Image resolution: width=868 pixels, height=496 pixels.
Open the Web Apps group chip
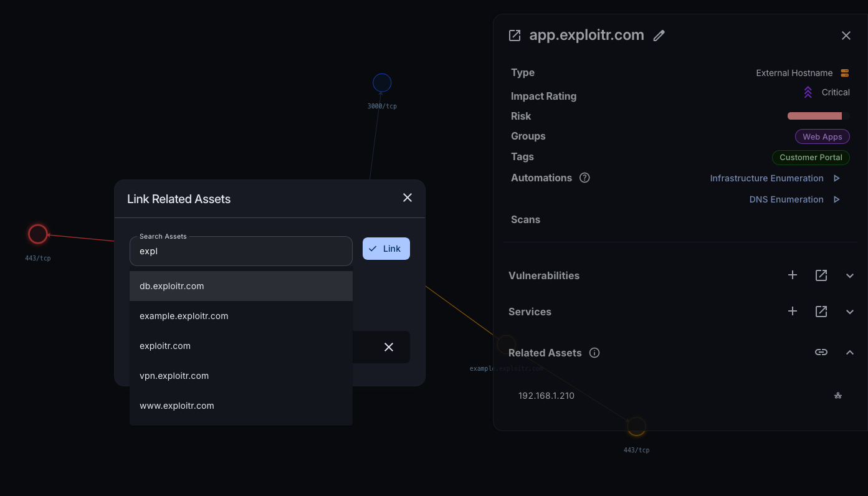click(823, 136)
